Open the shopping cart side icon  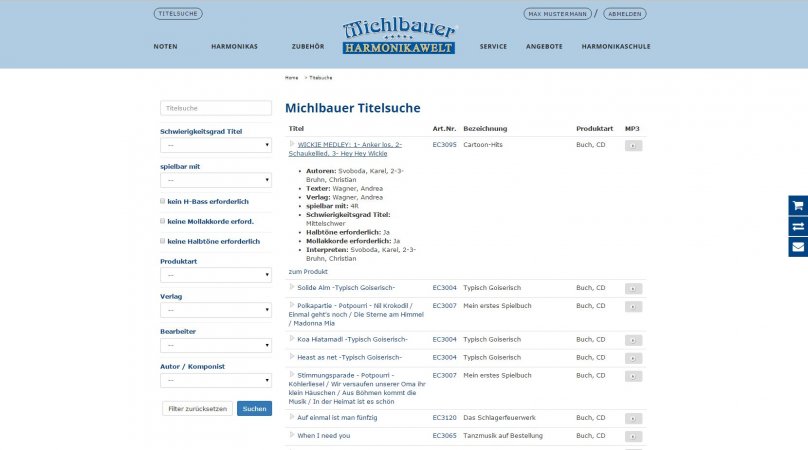coord(797,205)
